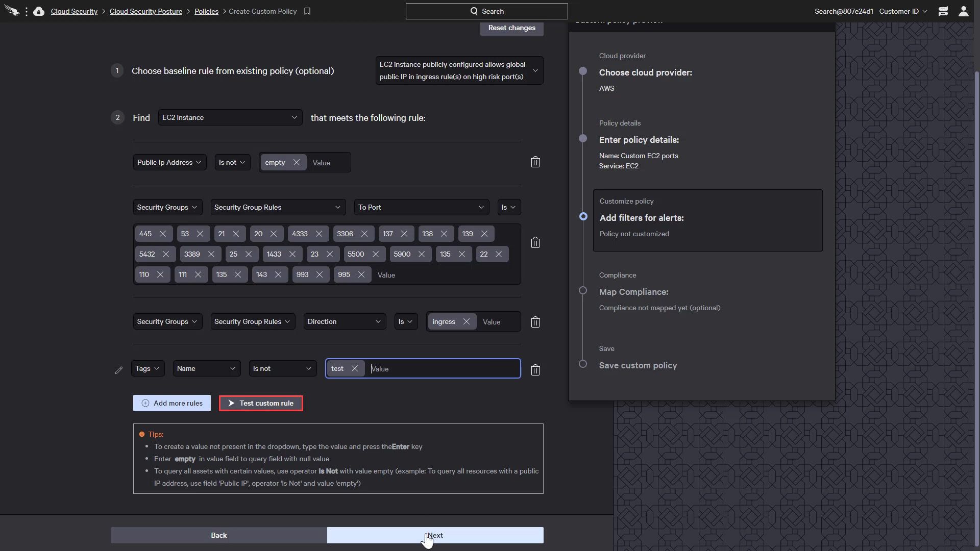Remove port 143 chip
Image resolution: width=980 pixels, height=551 pixels.
tap(278, 274)
